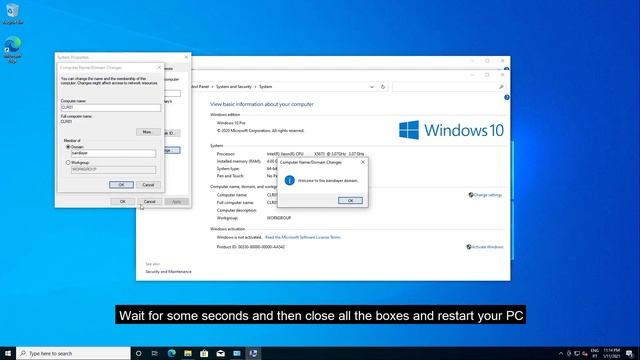Image resolution: width=640 pixels, height=360 pixels.
Task: Click OK at bottom of System Properties
Action: 122,202
